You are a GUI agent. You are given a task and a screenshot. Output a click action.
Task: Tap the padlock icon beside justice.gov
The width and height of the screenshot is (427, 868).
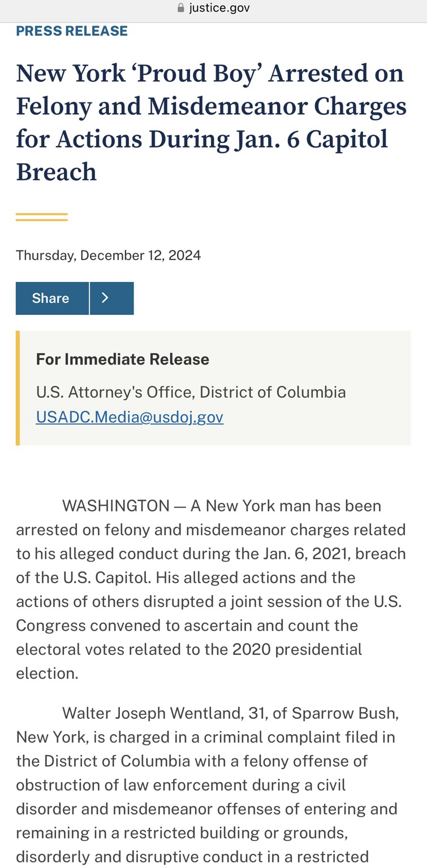pyautogui.click(x=181, y=8)
